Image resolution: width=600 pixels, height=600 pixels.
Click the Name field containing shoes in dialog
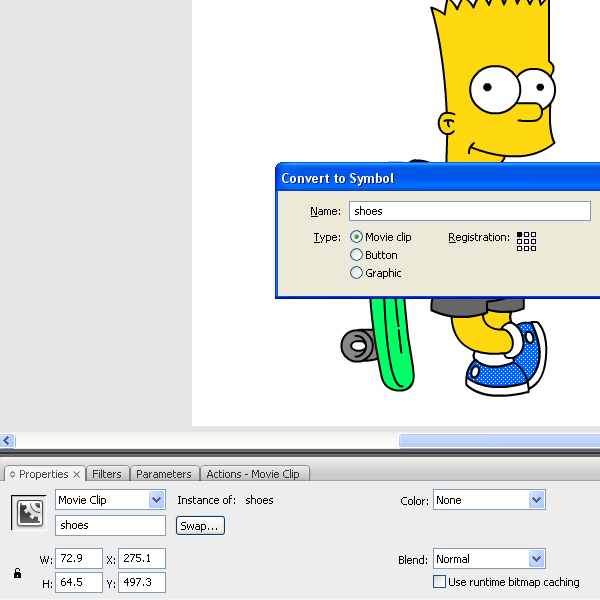[x=470, y=211]
